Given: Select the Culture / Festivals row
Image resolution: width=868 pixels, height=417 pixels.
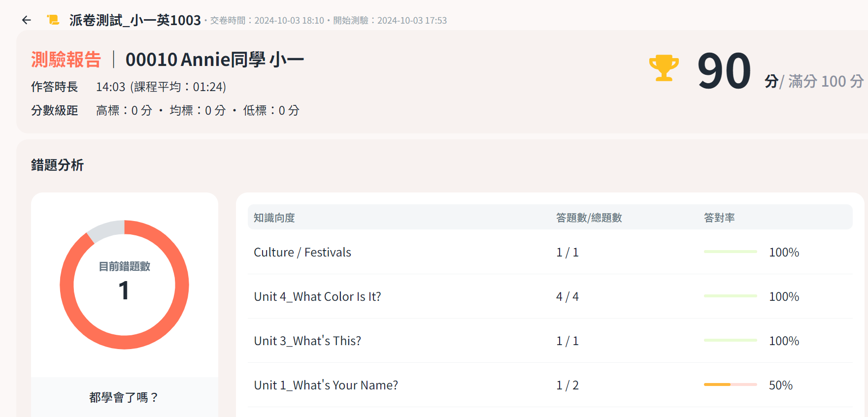Looking at the screenshot, I should [550, 252].
